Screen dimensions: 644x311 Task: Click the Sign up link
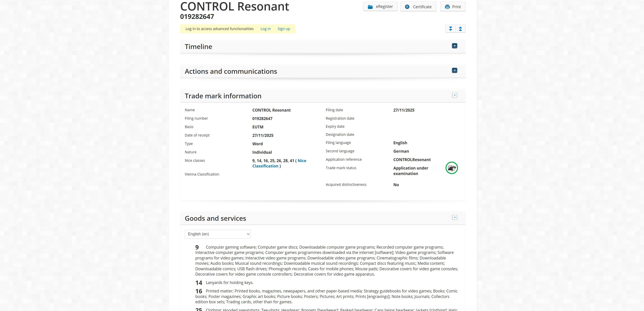[x=284, y=29]
